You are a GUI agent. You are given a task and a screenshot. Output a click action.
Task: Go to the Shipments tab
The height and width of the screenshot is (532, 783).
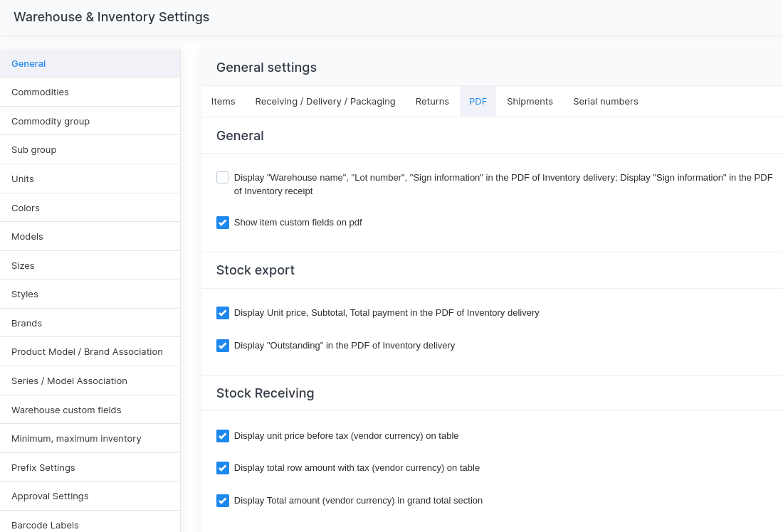pos(530,102)
